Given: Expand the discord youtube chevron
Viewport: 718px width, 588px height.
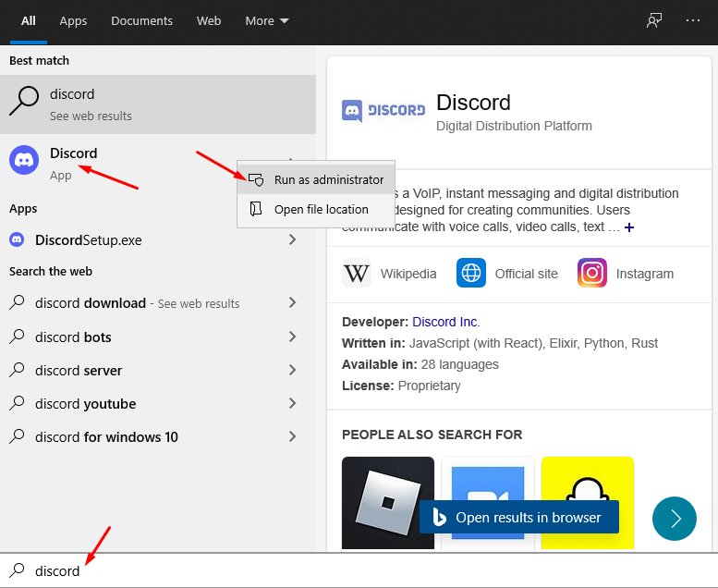Looking at the screenshot, I should 293,403.
